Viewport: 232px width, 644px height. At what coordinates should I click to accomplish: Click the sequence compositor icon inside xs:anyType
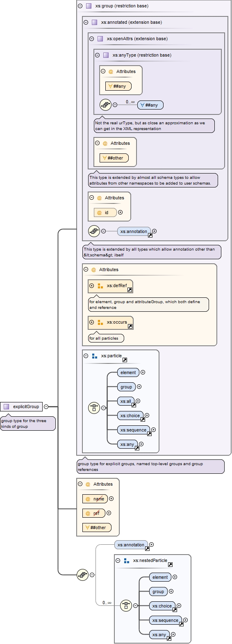[x=105, y=105]
